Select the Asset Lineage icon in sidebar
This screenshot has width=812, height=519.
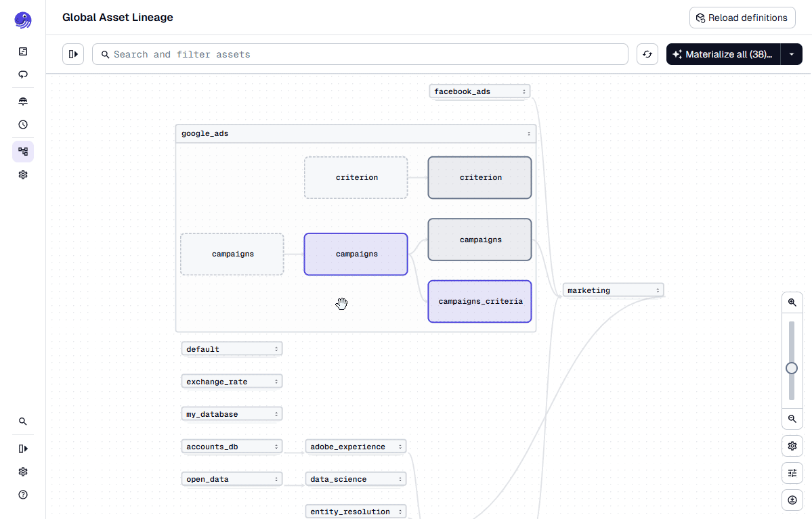(23, 152)
